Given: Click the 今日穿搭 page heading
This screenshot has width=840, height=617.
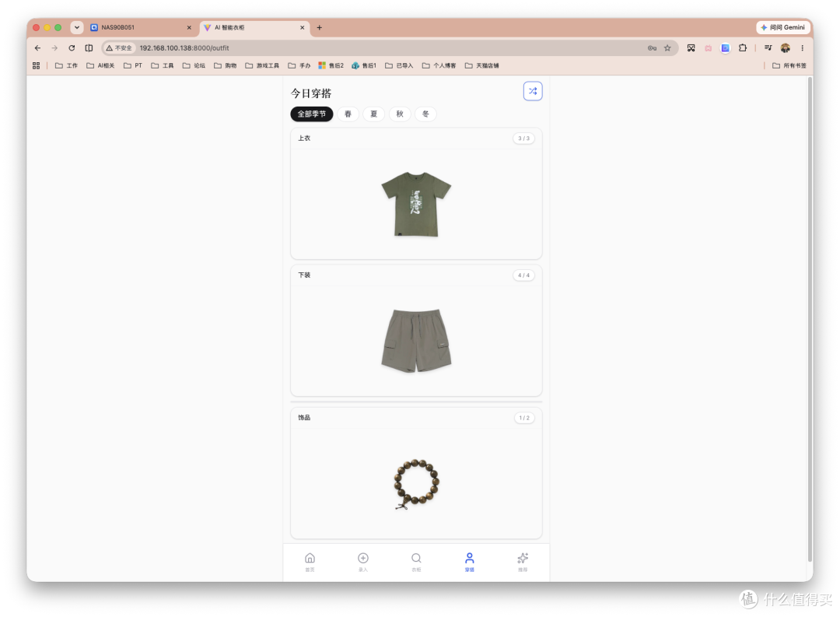Looking at the screenshot, I should (311, 93).
